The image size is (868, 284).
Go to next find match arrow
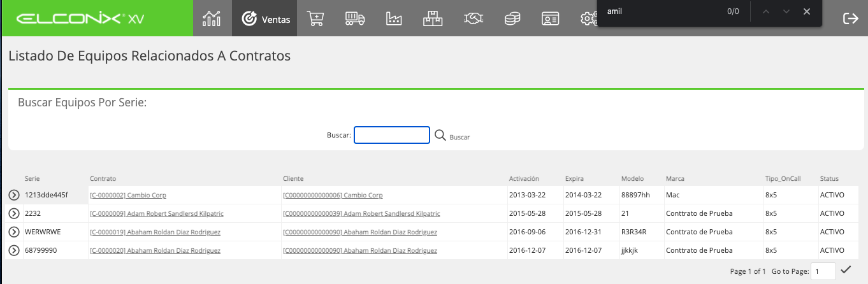(x=786, y=11)
